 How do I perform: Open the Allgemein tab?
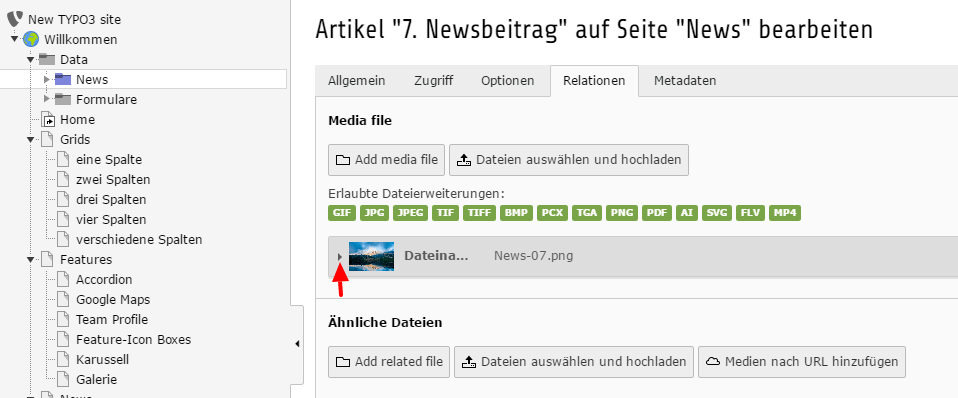click(x=357, y=81)
